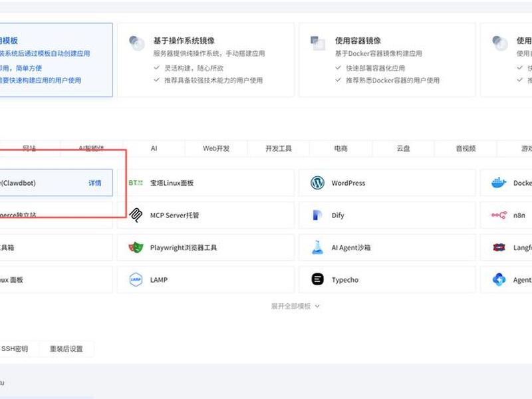This screenshot has height=399, width=532.
Task: Select the Typecho template
Action: click(387, 279)
